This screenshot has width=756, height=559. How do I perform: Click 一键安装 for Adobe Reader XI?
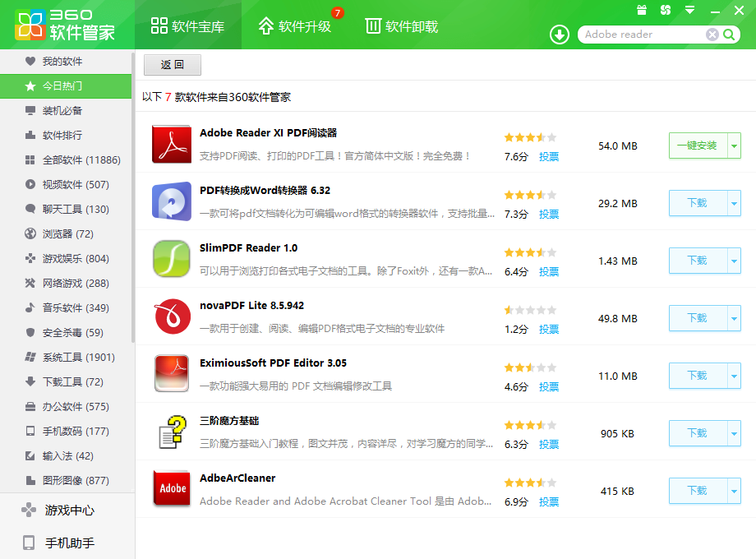[698, 146]
